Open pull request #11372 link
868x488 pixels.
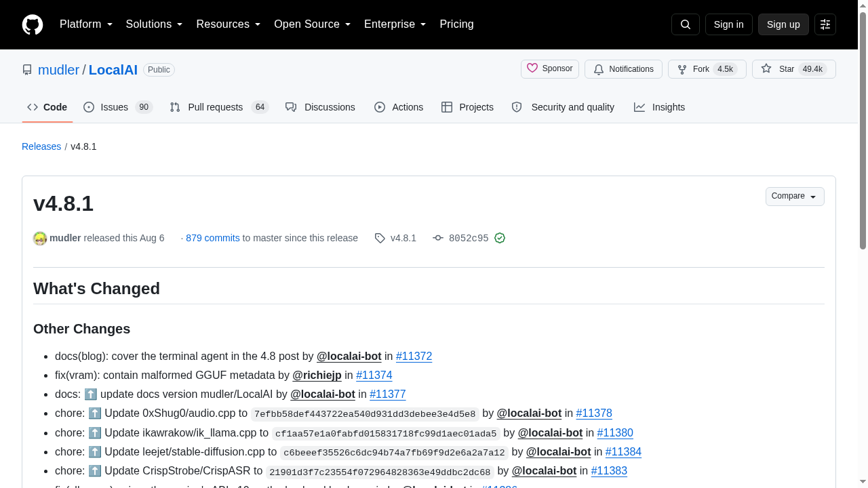[414, 357]
